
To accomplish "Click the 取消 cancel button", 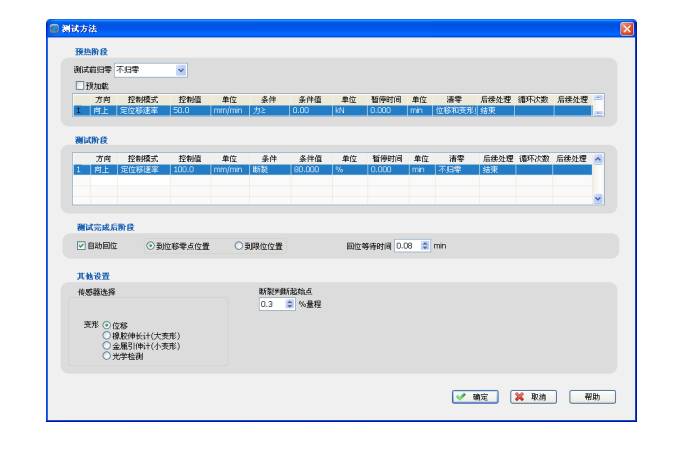I will click(x=532, y=397).
